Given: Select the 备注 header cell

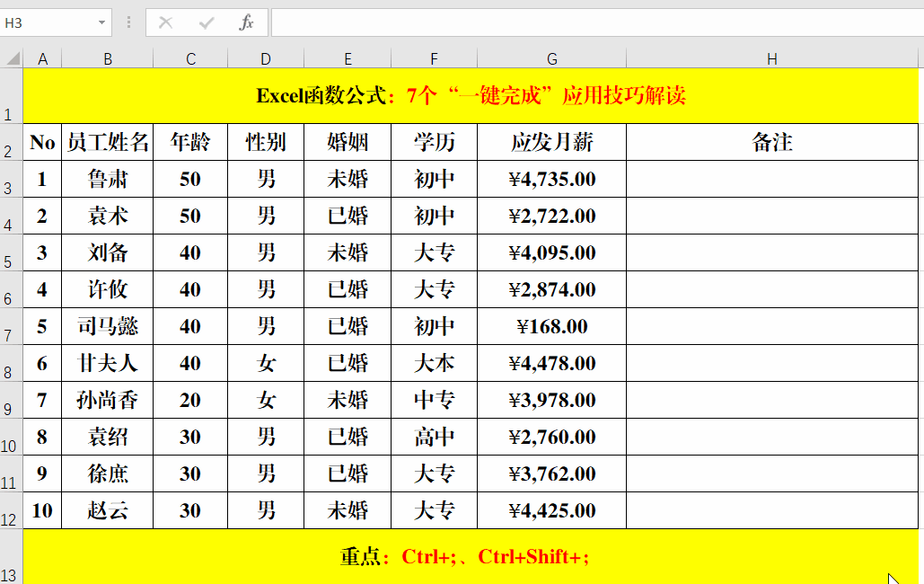Looking at the screenshot, I should (771, 141).
